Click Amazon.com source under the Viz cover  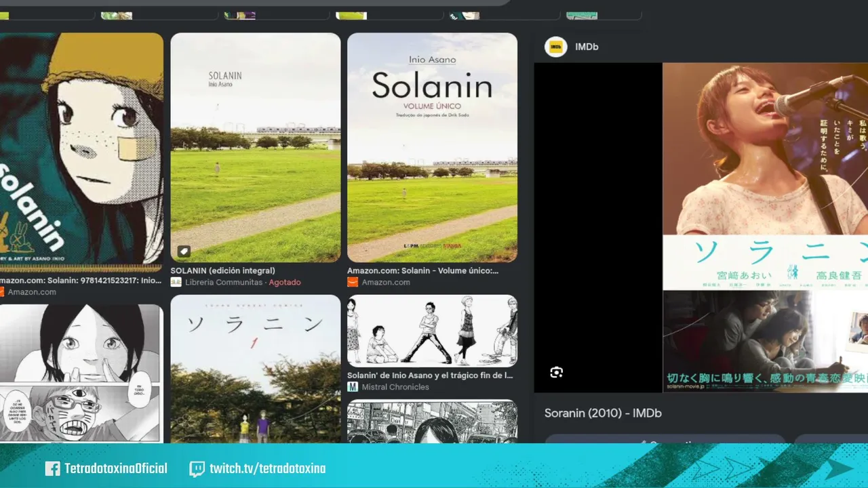tap(32, 292)
